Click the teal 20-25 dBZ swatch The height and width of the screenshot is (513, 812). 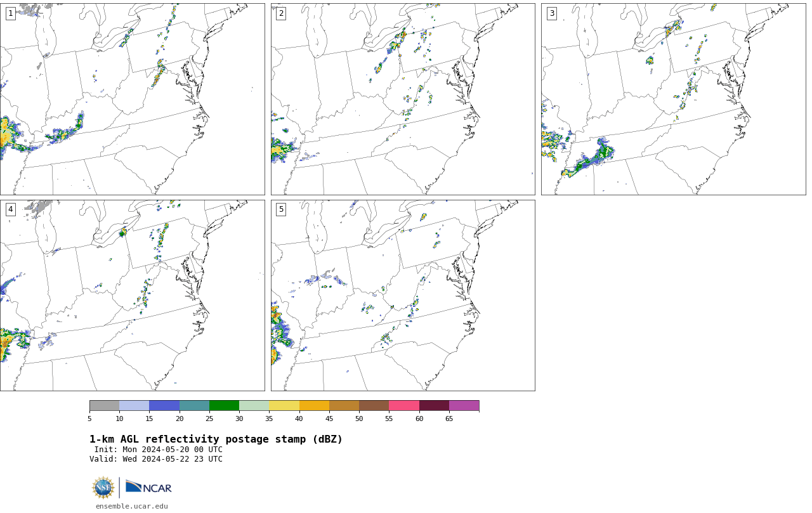pos(194,406)
